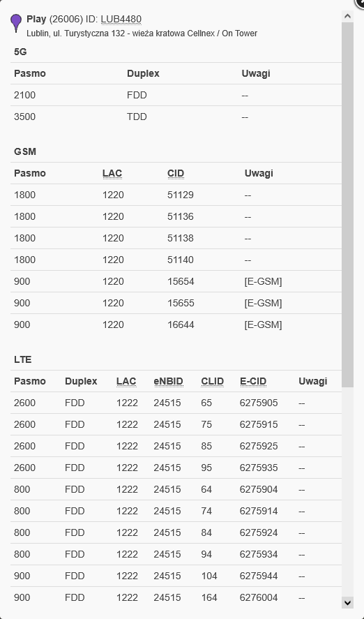Click the scrollbar up arrow

pyautogui.click(x=347, y=16)
